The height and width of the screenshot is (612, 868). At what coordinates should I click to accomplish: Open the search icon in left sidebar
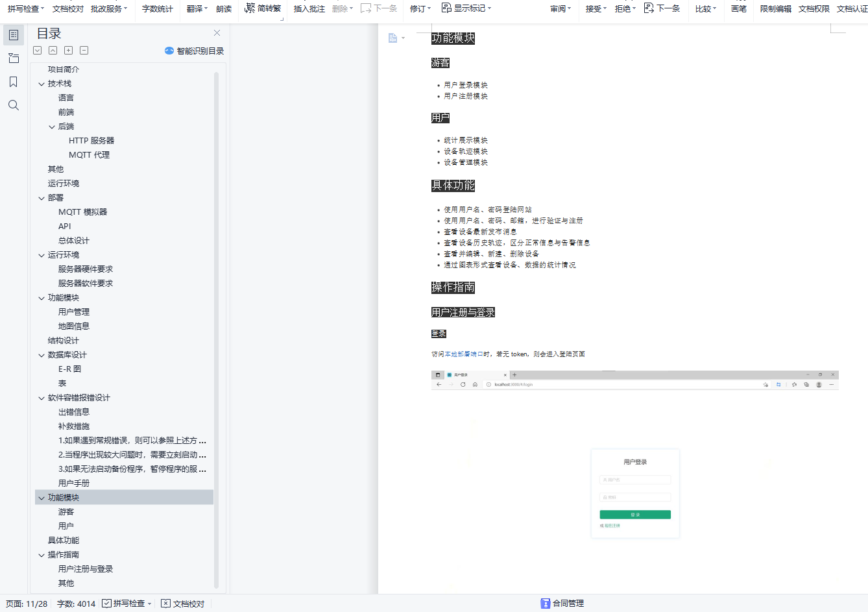coord(14,105)
